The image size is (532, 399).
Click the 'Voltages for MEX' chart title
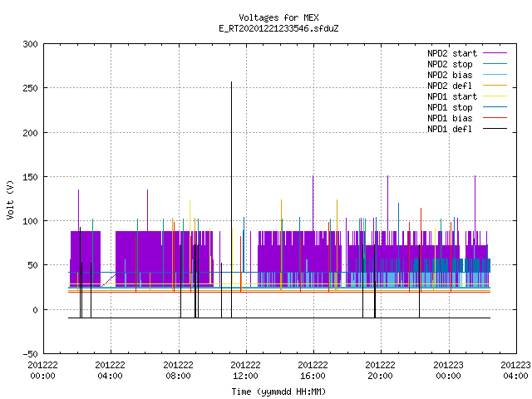point(278,17)
